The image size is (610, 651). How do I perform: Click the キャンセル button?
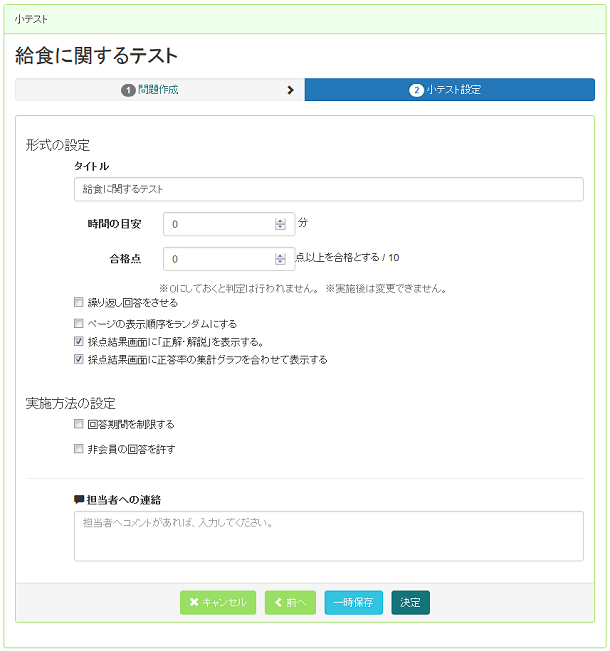(x=218, y=602)
